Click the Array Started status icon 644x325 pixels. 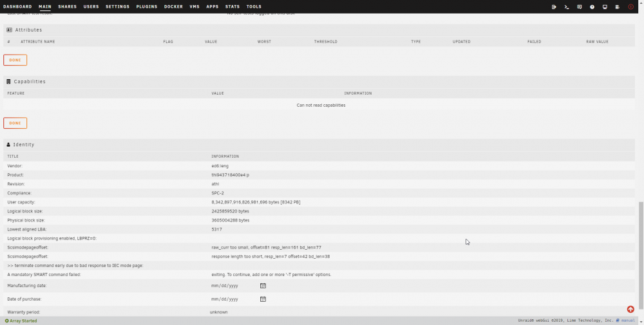pos(6,321)
